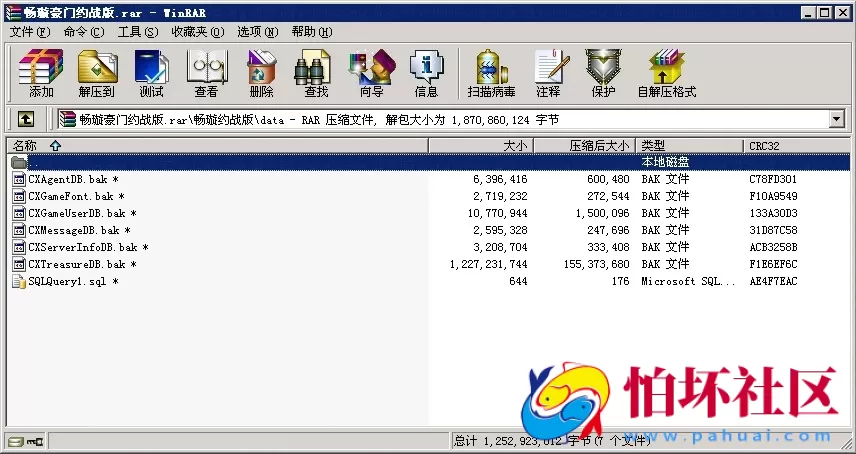856x454 pixels.
Task: Sort by the 类型 column header
Action: (x=690, y=146)
